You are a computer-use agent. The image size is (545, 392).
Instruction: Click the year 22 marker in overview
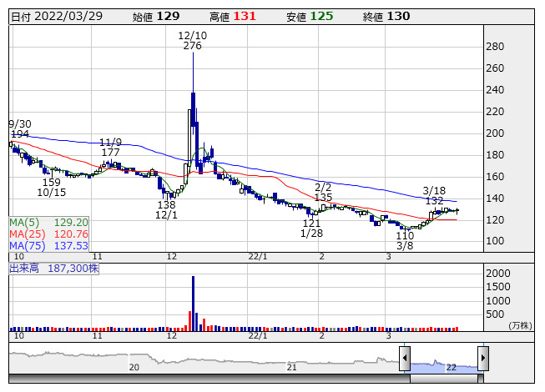click(452, 367)
